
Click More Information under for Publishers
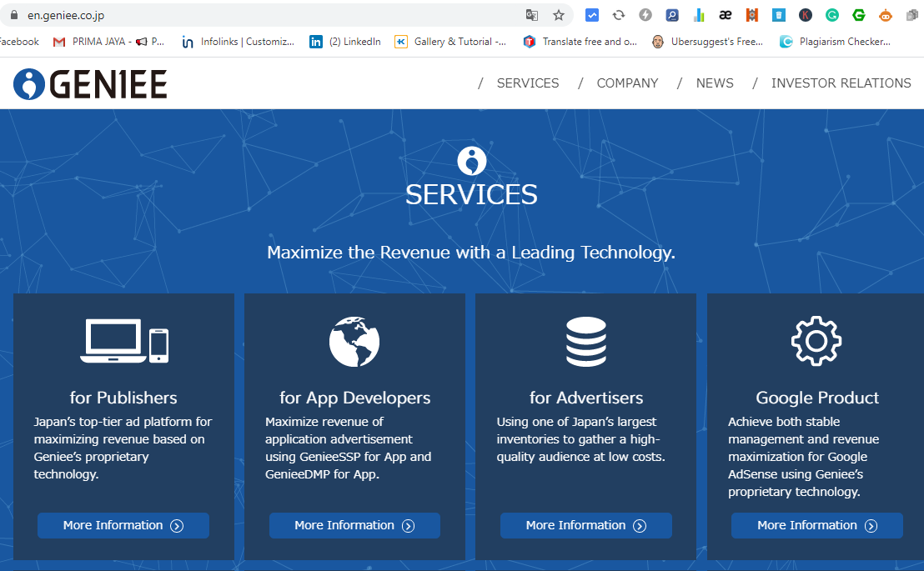point(123,525)
